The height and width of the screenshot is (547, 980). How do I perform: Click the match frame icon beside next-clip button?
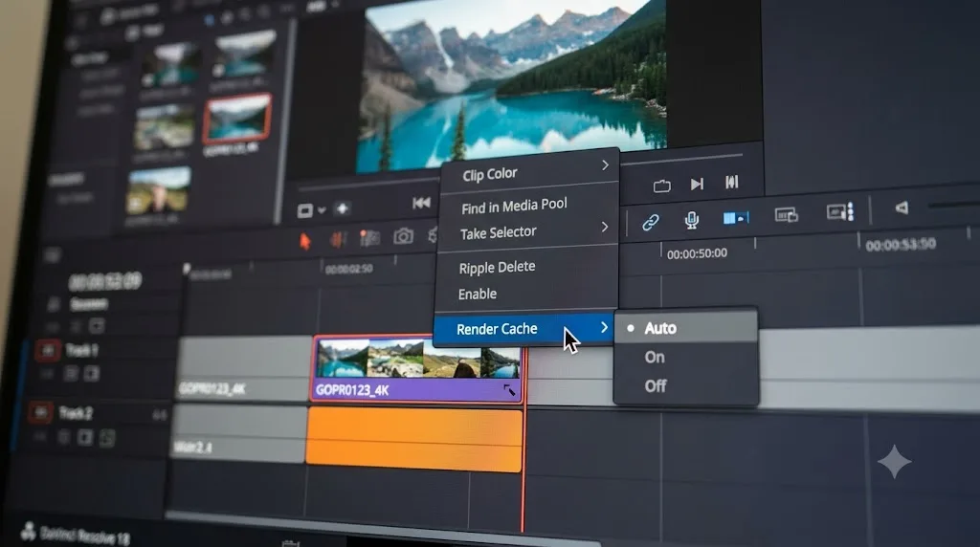[x=732, y=182]
